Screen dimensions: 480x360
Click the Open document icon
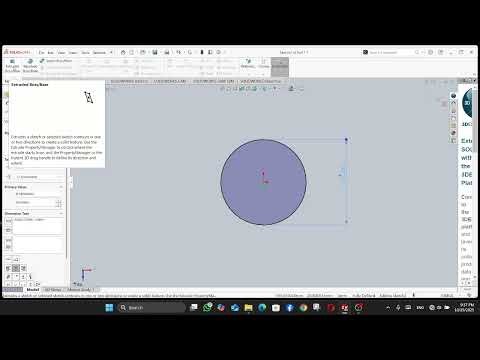[143, 52]
